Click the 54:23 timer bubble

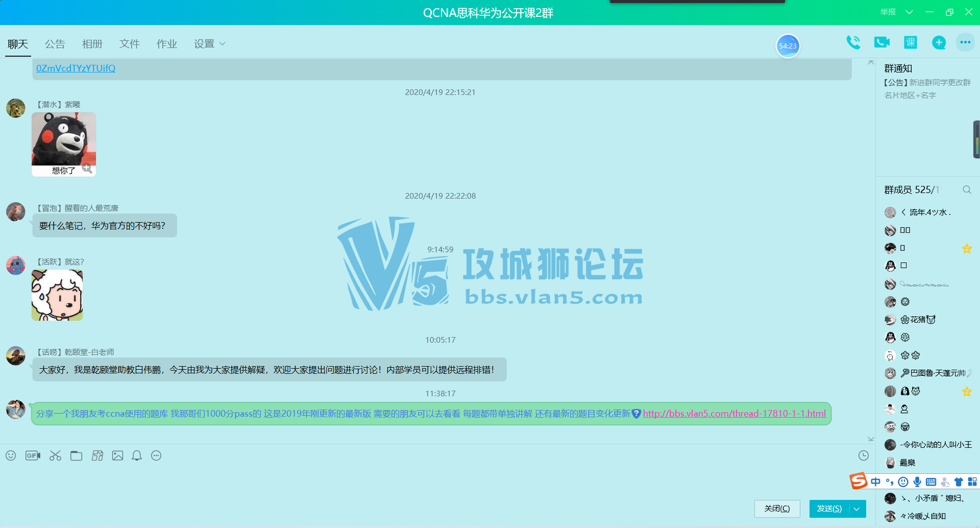point(788,46)
